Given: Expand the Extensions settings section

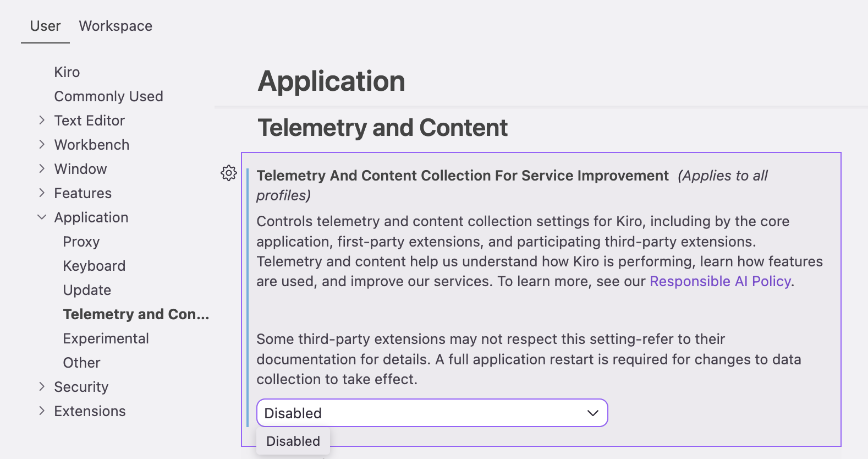Looking at the screenshot, I should click(x=42, y=411).
